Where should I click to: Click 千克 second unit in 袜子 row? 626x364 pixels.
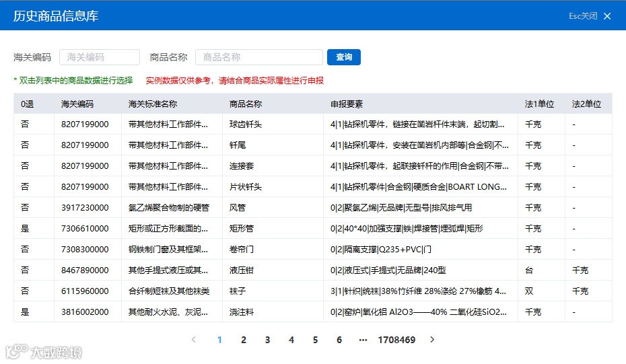(x=580, y=291)
